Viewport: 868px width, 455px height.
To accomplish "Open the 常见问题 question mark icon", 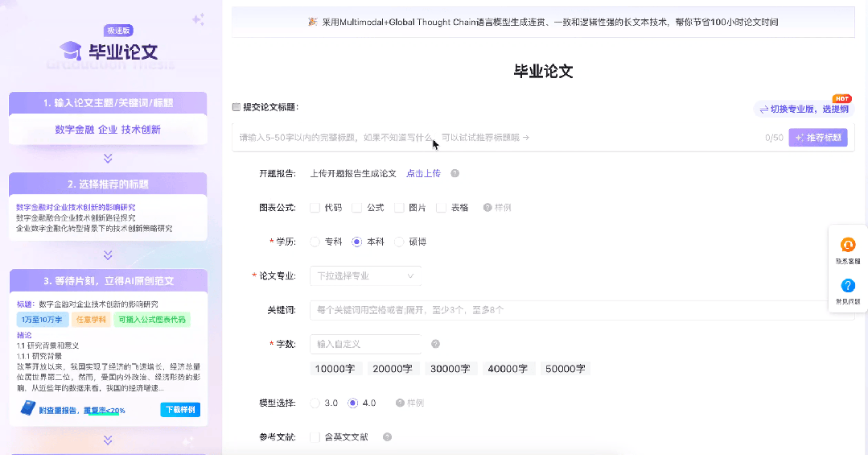I will pyautogui.click(x=847, y=286).
